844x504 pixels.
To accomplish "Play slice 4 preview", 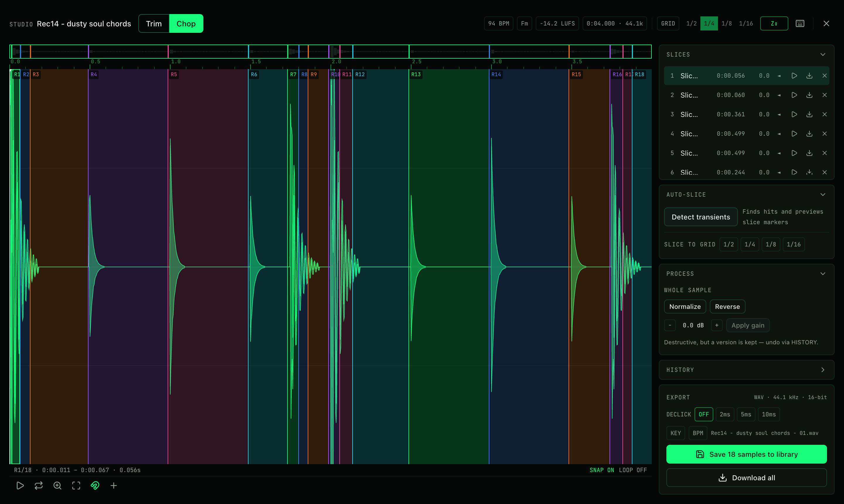I will pyautogui.click(x=794, y=134).
